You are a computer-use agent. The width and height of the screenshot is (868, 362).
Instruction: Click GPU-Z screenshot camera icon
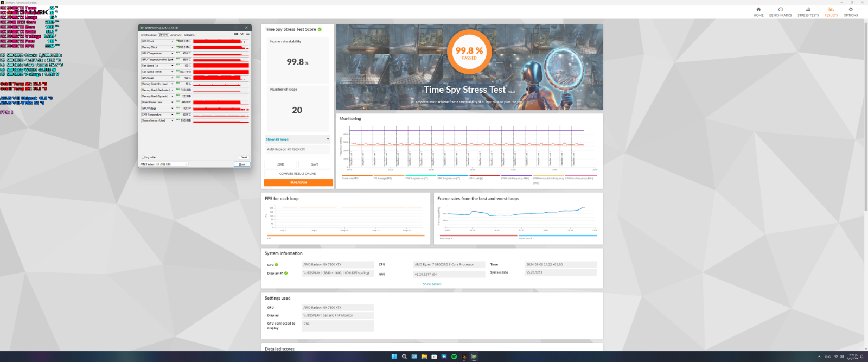pos(236,34)
